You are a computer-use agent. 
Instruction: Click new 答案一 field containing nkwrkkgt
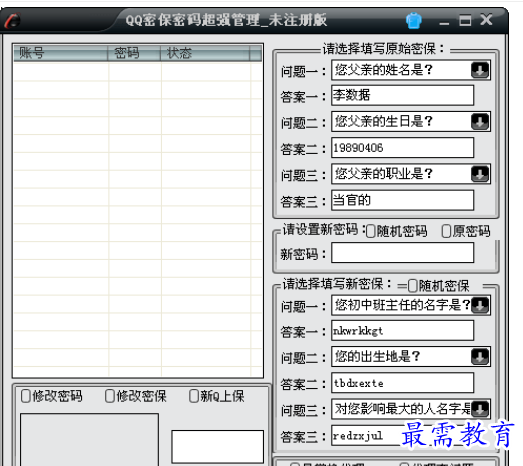click(402, 331)
